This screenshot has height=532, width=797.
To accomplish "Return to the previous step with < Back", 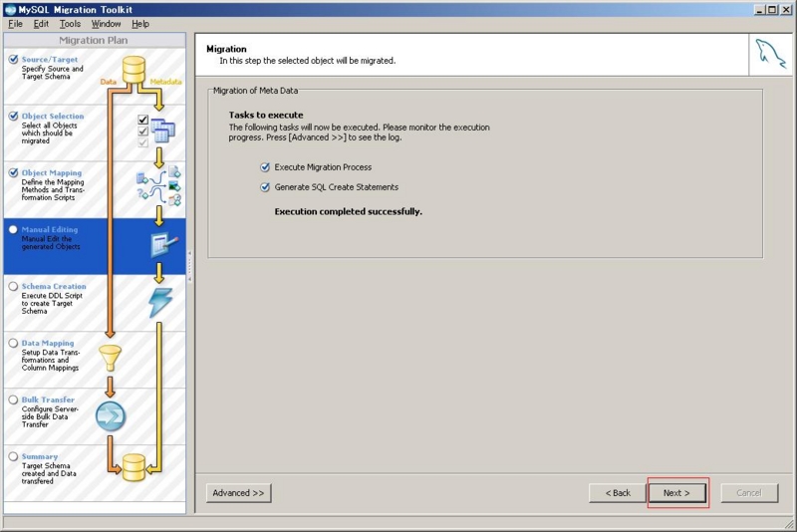I will click(618, 493).
